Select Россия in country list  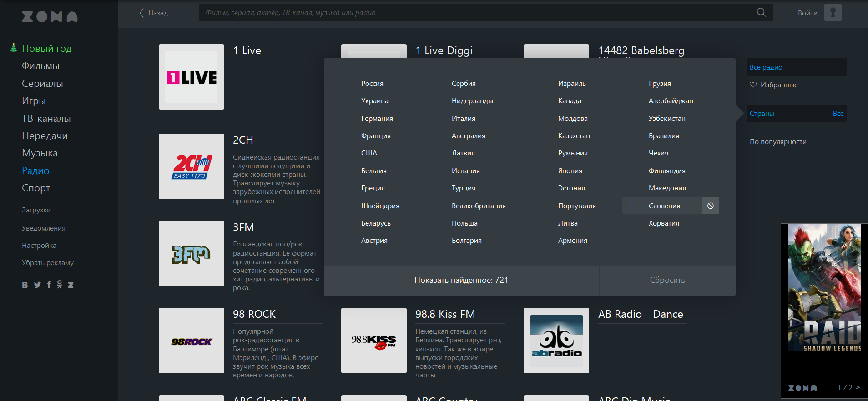click(372, 84)
